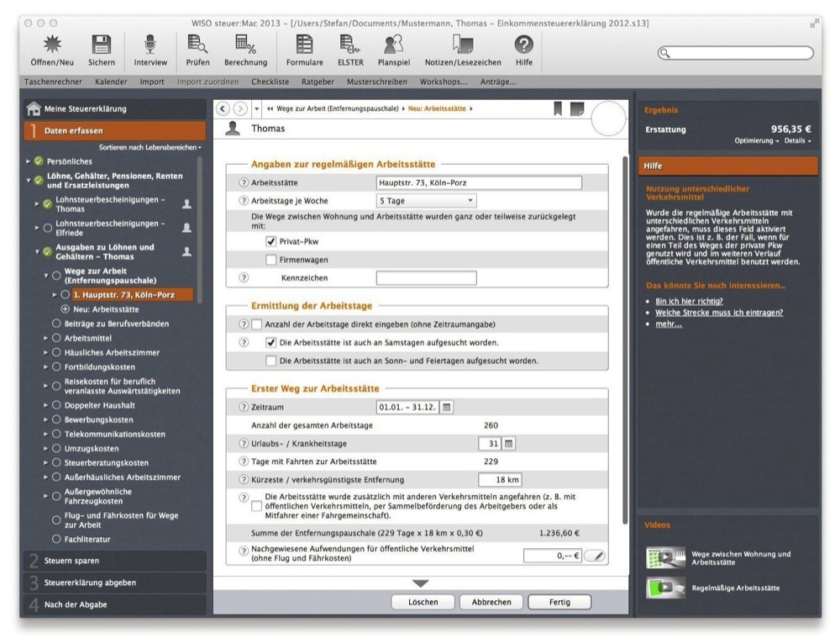Start the Interview microphone icon
The height and width of the screenshot is (638, 840).
coord(150,46)
